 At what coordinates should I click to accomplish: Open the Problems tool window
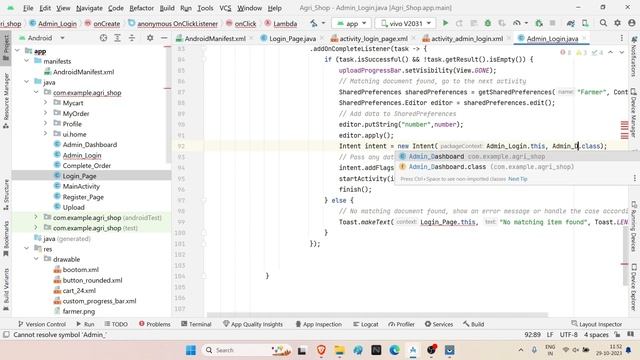154,324
